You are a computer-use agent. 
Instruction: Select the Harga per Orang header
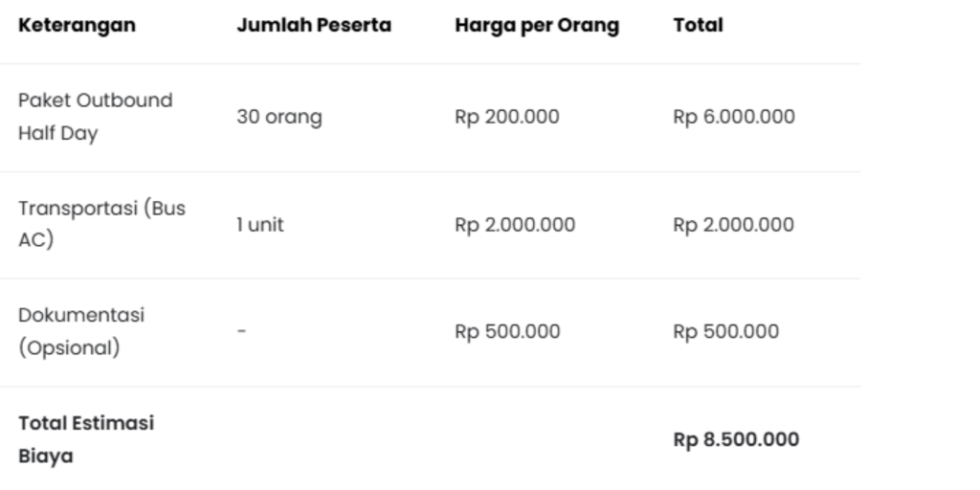(537, 26)
